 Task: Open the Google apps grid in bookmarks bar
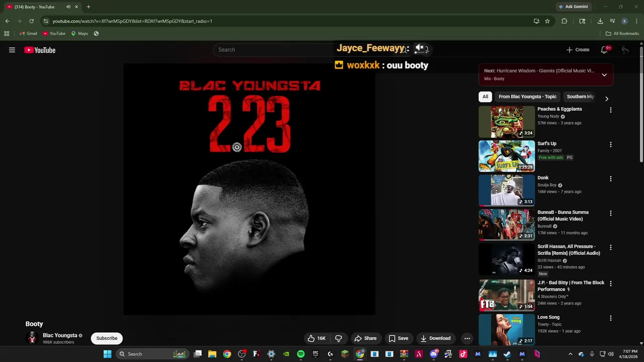(7, 34)
